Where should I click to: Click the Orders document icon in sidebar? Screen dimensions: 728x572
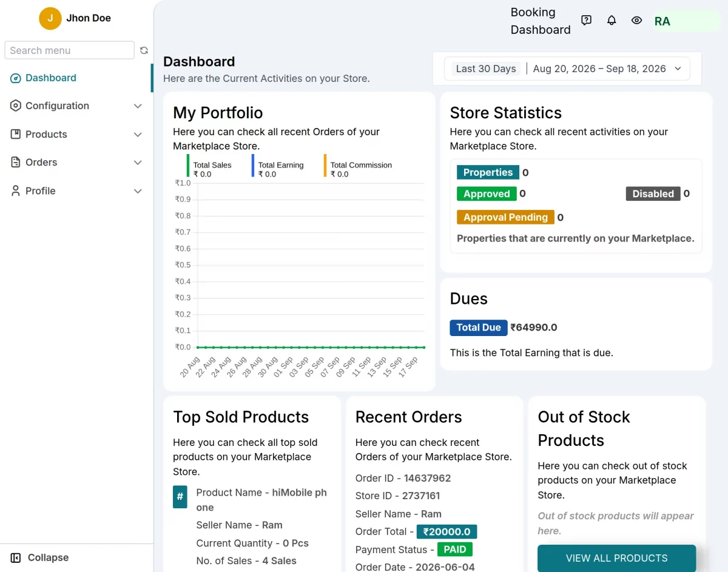(x=16, y=162)
